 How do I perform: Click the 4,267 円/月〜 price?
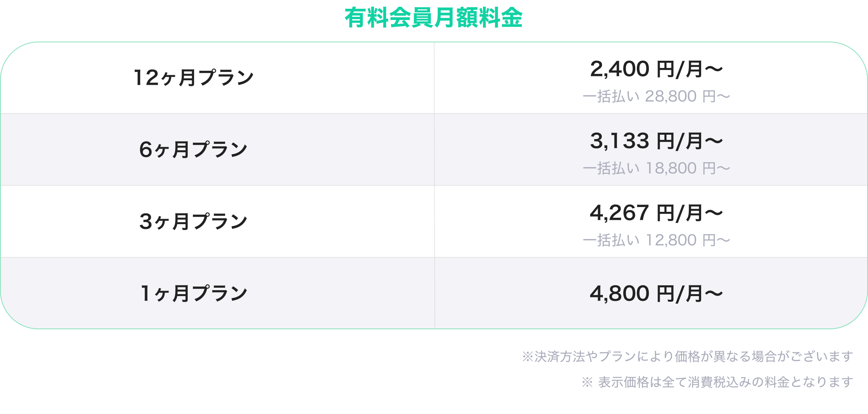pos(656,213)
